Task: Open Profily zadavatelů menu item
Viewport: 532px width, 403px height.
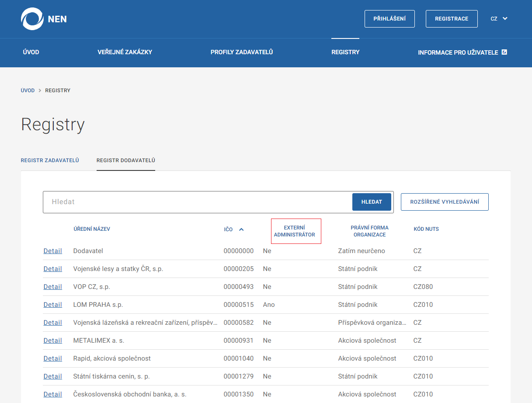Action: point(242,52)
